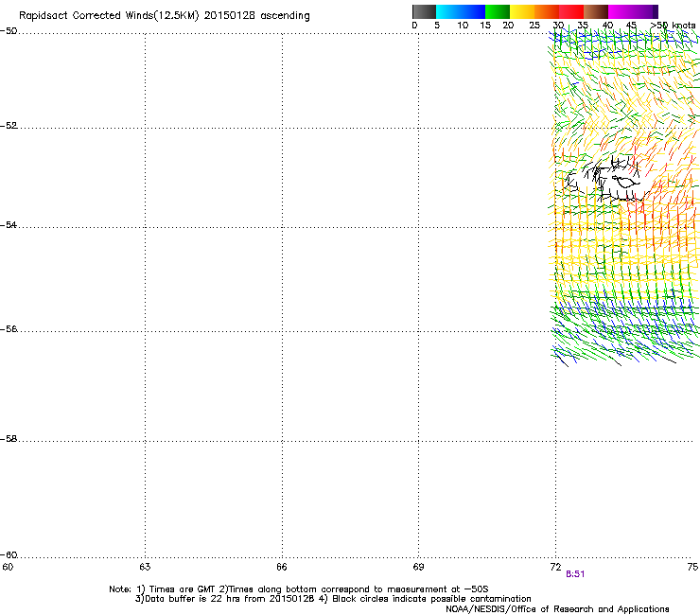Click the 'Data buffer is 22 hrs' note line
The width and height of the screenshot is (700, 615).
click(333, 599)
